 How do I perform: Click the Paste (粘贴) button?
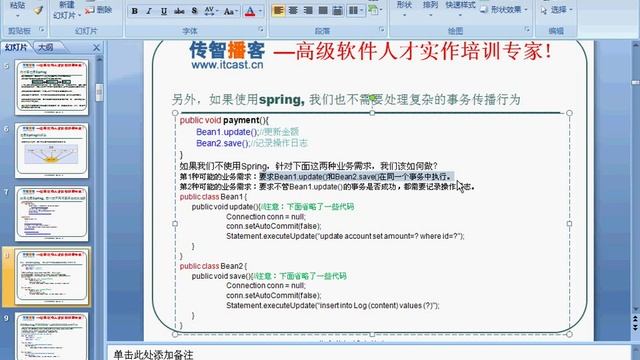tap(18, 5)
